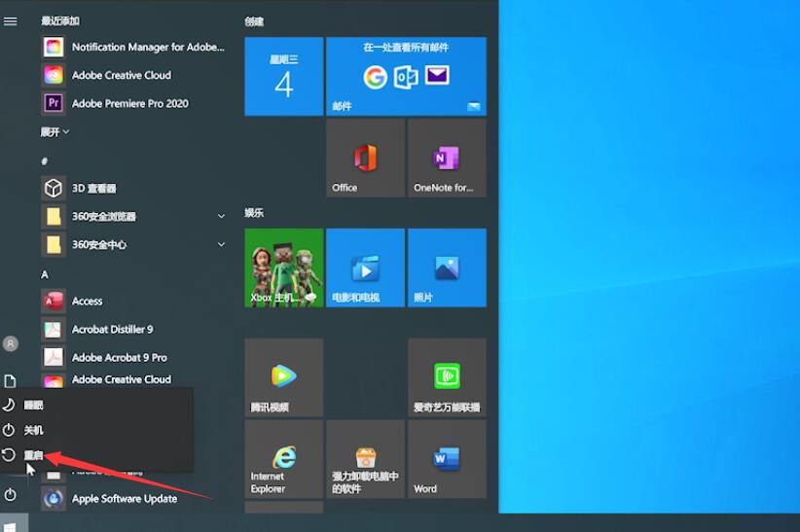800x532 pixels.
Task: Open Adobe Creative Cloud in the A list
Action: coord(133,380)
